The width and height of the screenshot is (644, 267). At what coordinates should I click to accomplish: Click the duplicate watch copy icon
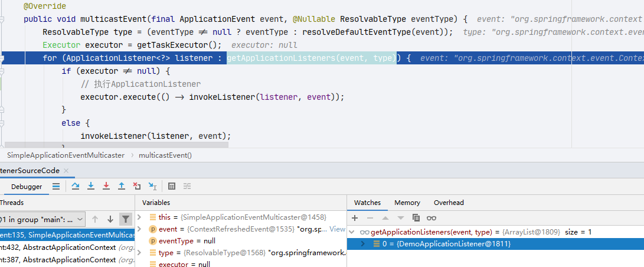click(416, 218)
